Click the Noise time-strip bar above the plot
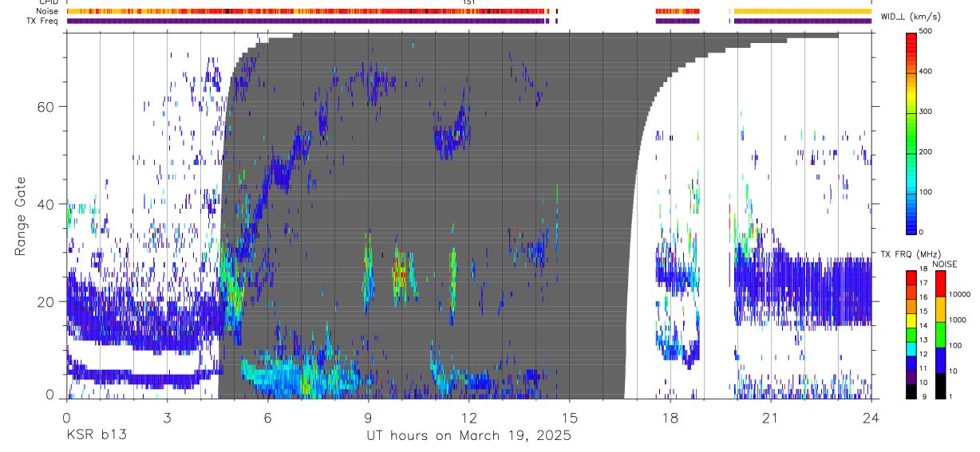This screenshot has height=452, width=980. pyautogui.click(x=469, y=11)
